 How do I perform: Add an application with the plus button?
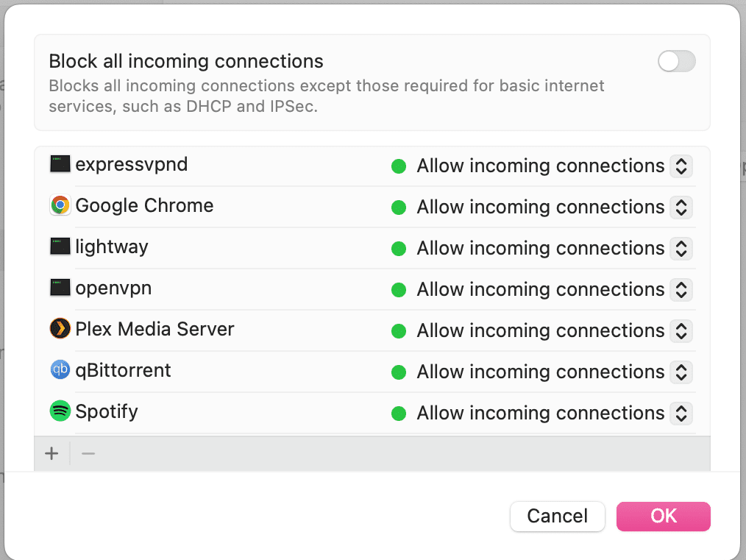(x=51, y=453)
